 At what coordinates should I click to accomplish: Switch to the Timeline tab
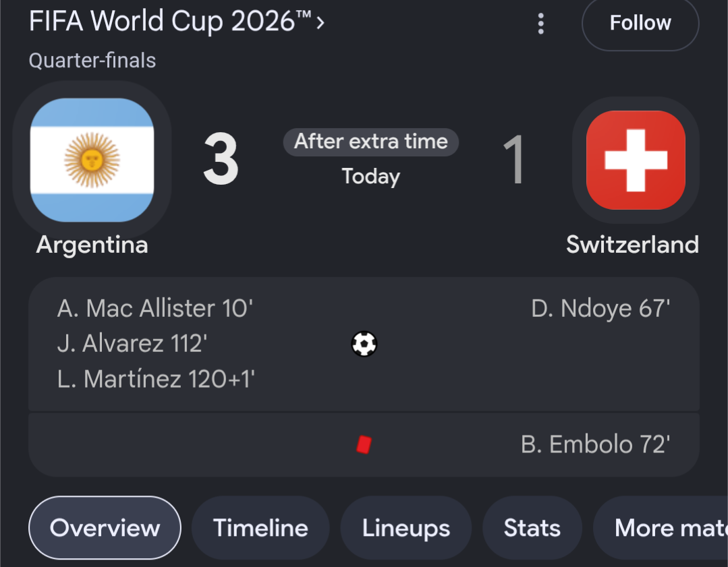[x=260, y=528]
